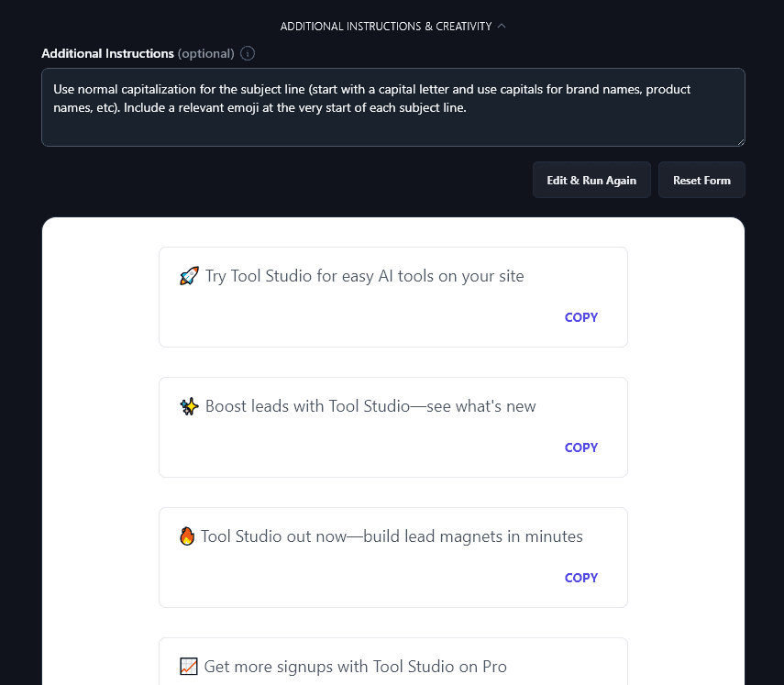Copy the Get more signups subject line
784x685 pixels.
pyautogui.click(x=580, y=683)
